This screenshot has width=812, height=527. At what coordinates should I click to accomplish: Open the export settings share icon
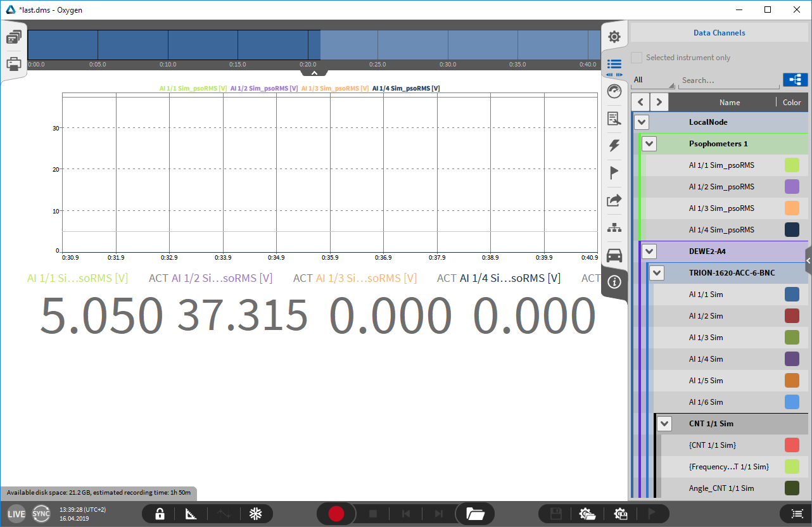pos(614,201)
